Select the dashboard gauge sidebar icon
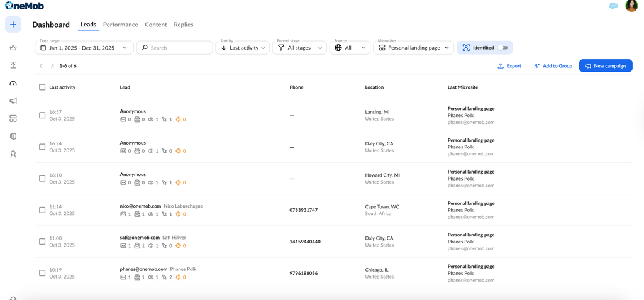644x300 pixels. click(x=13, y=83)
